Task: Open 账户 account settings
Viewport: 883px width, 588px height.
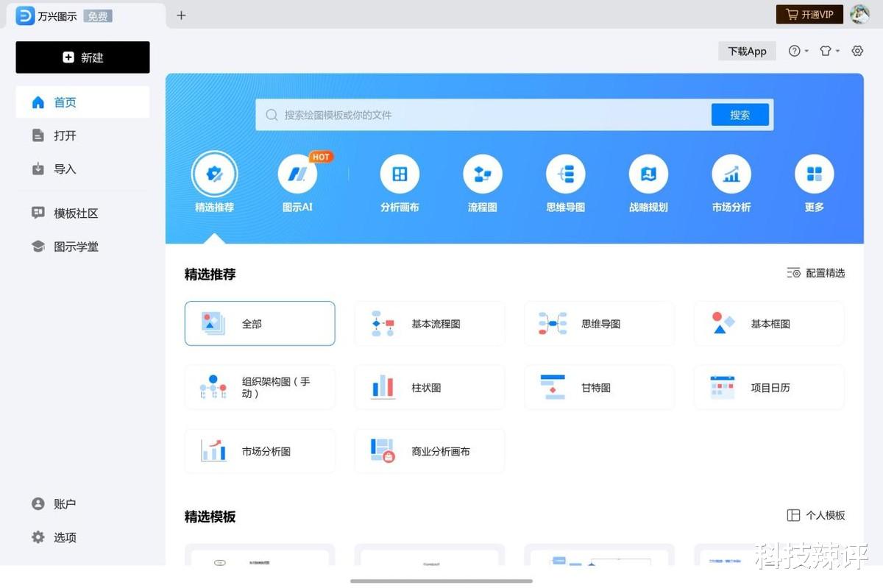Action: [82, 504]
